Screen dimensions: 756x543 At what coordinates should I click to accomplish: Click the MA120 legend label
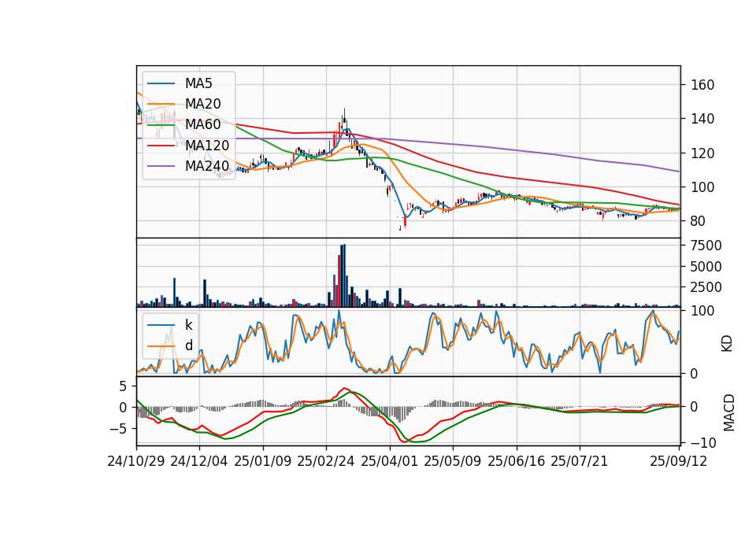click(207, 146)
